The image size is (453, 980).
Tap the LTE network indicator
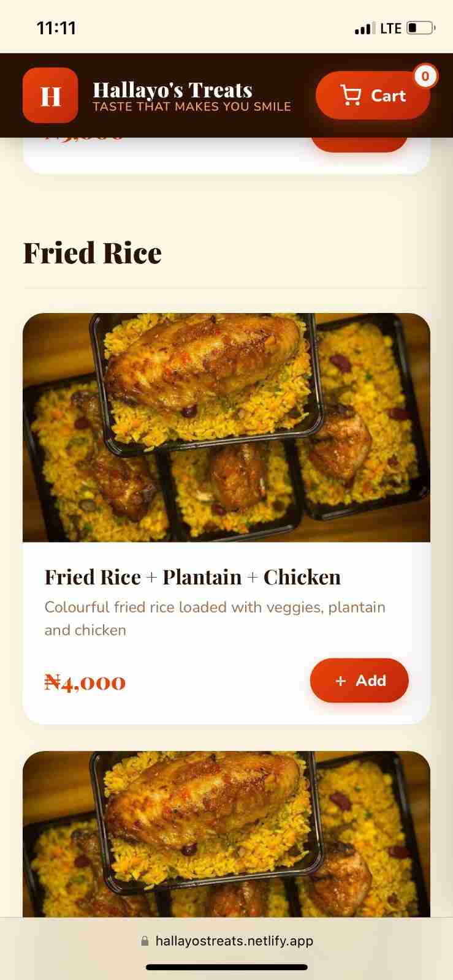tap(390, 28)
